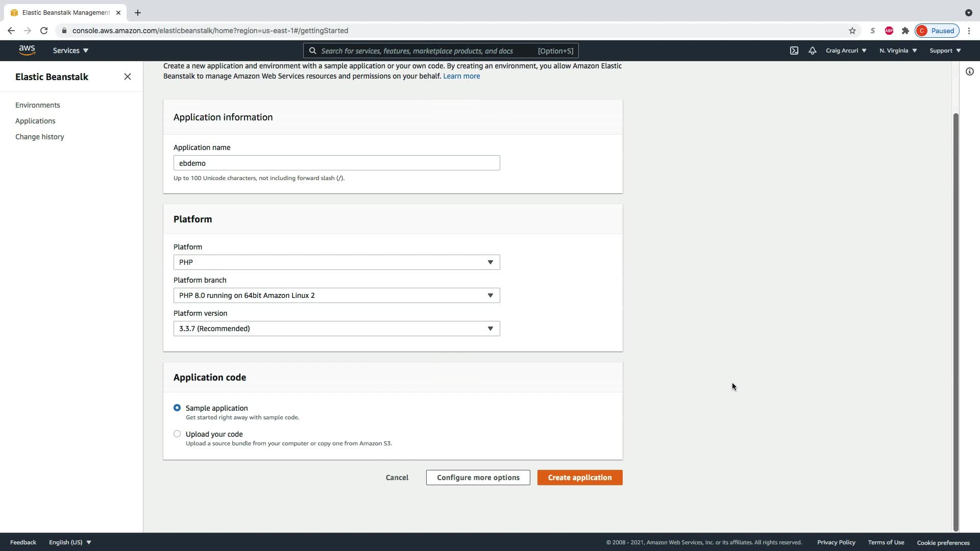Open the notifications bell

812,51
